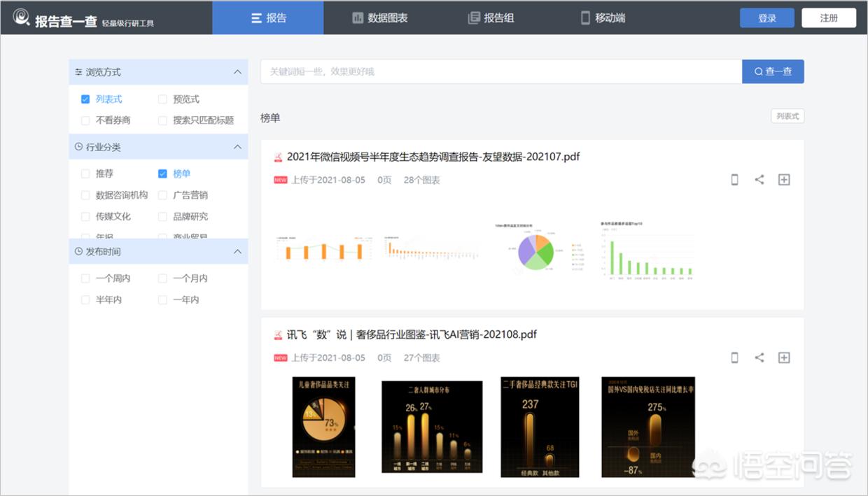Add 讯飞 奢侈品 report to report group
This screenshot has width=868, height=496.
tap(784, 357)
